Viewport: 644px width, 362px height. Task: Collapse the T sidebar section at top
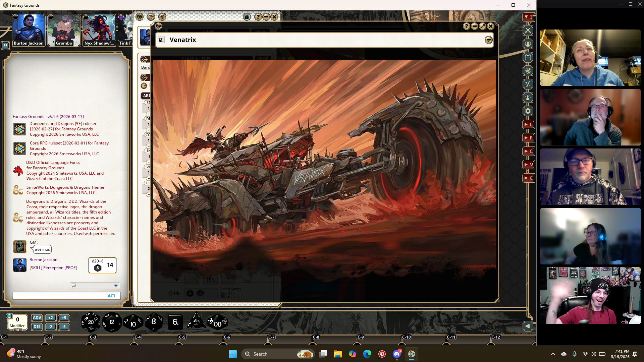(x=528, y=17)
